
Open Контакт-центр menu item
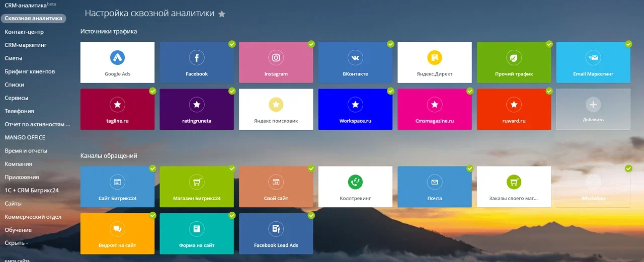24,32
